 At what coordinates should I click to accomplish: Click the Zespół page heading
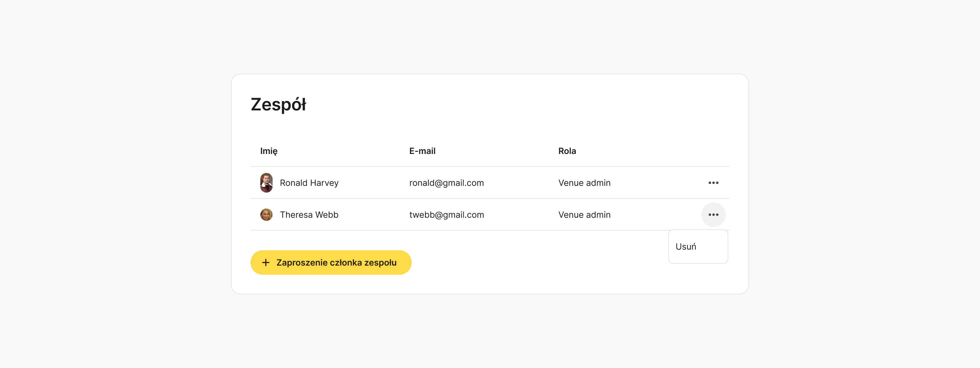278,104
